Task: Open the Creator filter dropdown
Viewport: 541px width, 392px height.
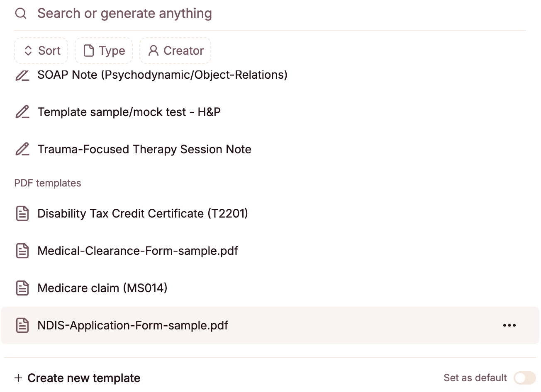Action: coord(175,50)
